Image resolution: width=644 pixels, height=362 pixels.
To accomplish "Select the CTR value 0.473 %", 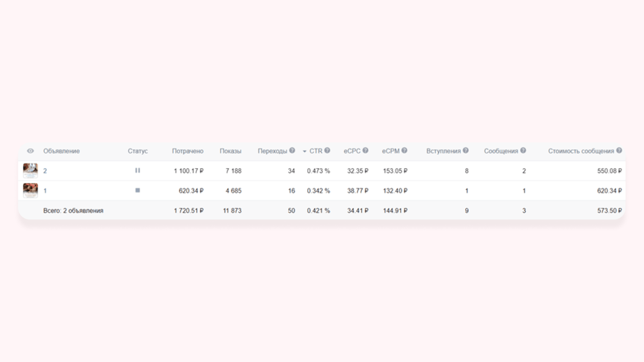I will (x=319, y=171).
